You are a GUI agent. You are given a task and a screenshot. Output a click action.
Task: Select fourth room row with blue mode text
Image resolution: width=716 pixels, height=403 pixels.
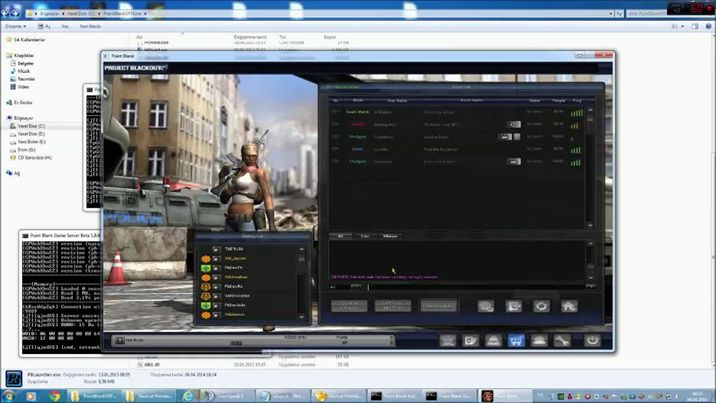click(x=457, y=149)
